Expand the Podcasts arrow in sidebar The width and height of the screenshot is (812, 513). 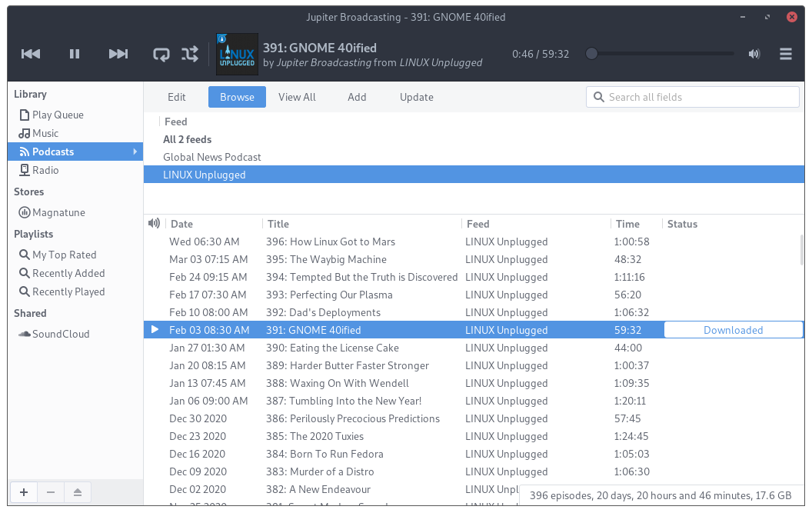pos(135,152)
